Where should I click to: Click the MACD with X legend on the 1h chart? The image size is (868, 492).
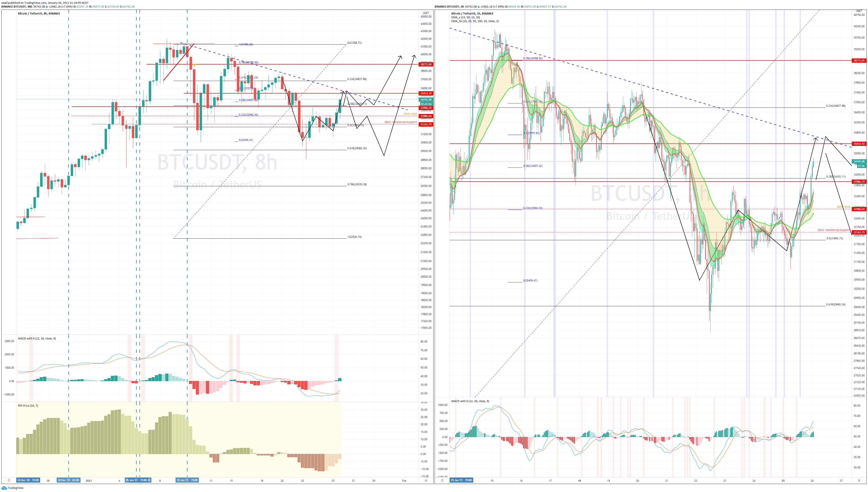[470, 401]
